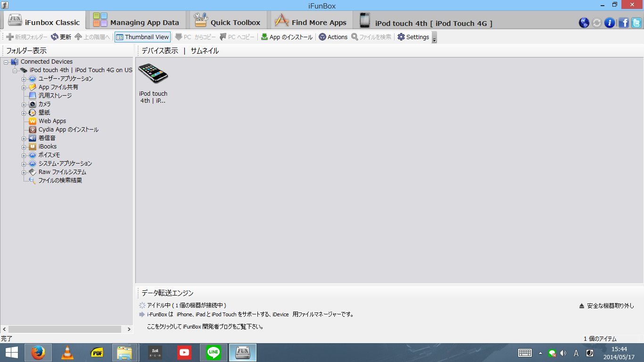644x362 pixels.
Task: Select the iPod touch 4th device tab
Action: click(426, 21)
